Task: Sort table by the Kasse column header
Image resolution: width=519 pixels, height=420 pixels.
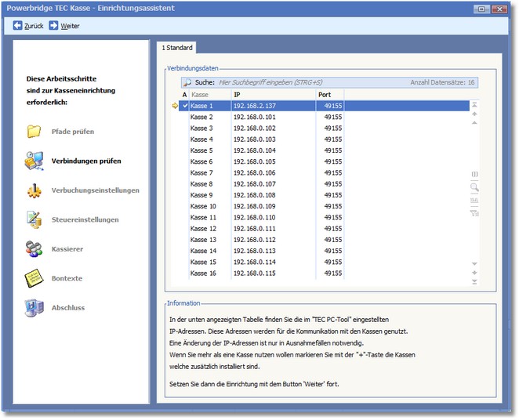Action: click(209, 95)
